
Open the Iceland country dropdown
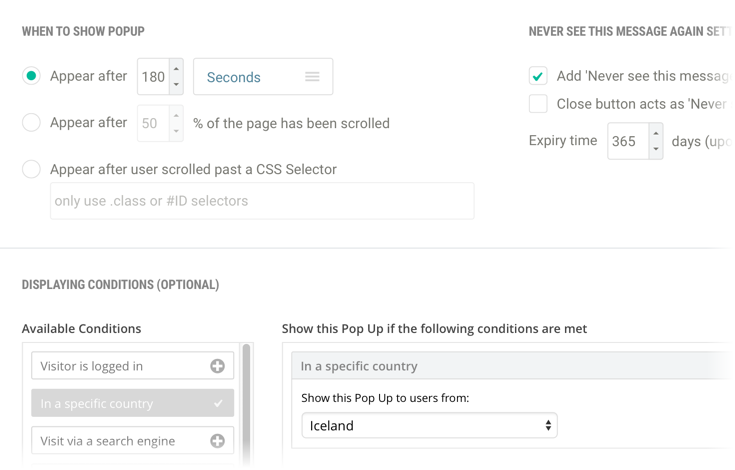point(429,425)
